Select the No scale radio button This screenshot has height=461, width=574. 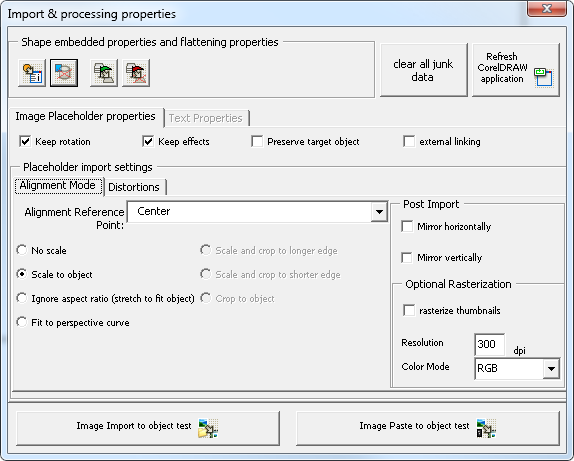22,250
